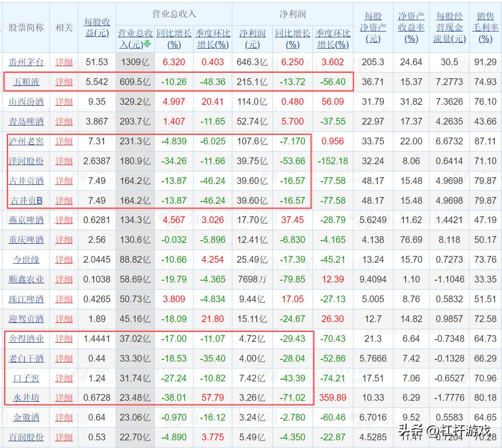This screenshot has height=448, width=502.
Task: Open the 水井坊 stock link
Action: click(26, 398)
